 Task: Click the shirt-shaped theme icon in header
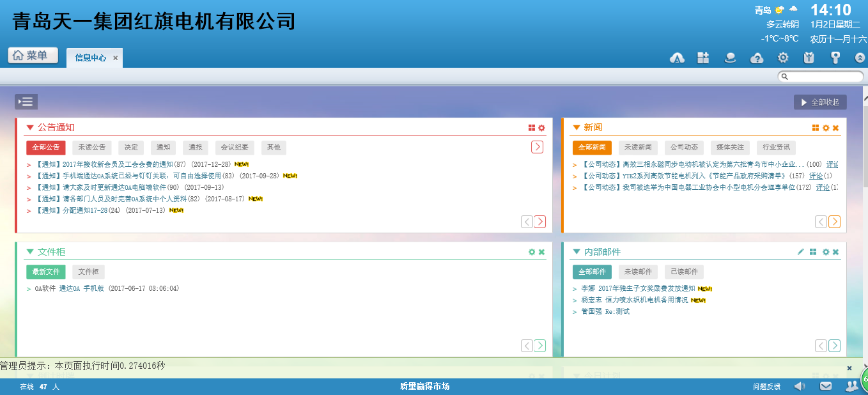coord(809,58)
